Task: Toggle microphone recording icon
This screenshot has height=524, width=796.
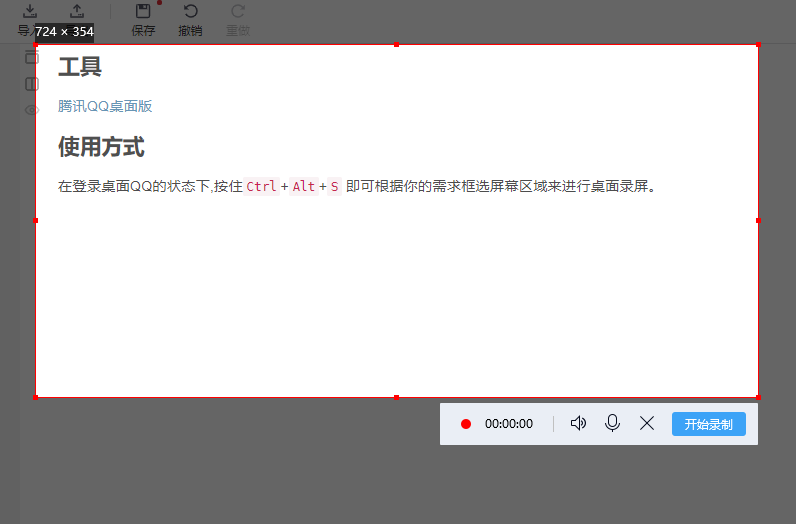Action: (612, 423)
